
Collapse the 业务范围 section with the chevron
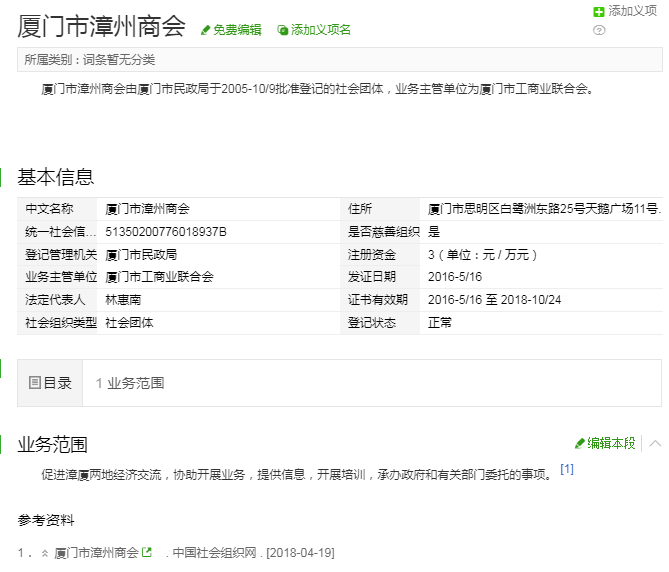[x=655, y=444]
